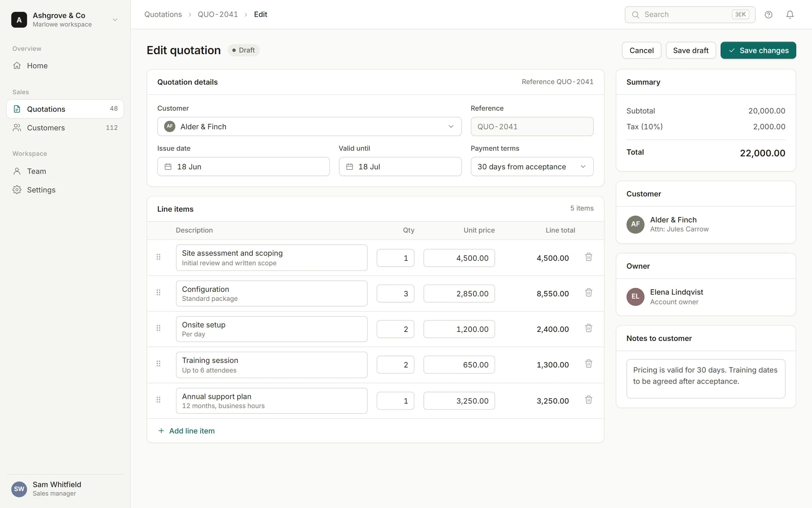Click the Issue date field 18 Jun
This screenshot has width=812, height=508.
pos(243,167)
